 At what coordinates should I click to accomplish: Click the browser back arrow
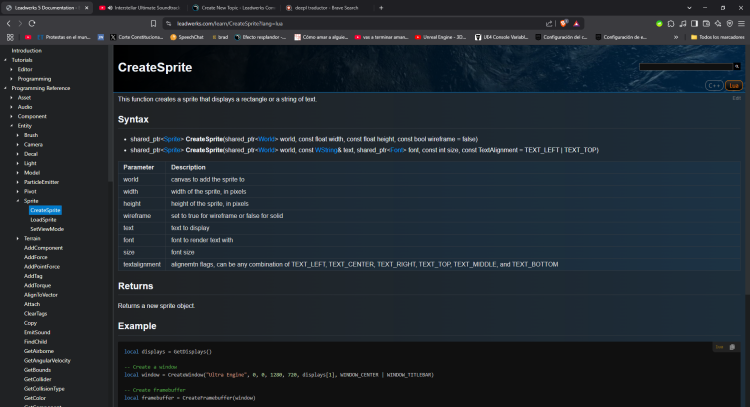8,22
